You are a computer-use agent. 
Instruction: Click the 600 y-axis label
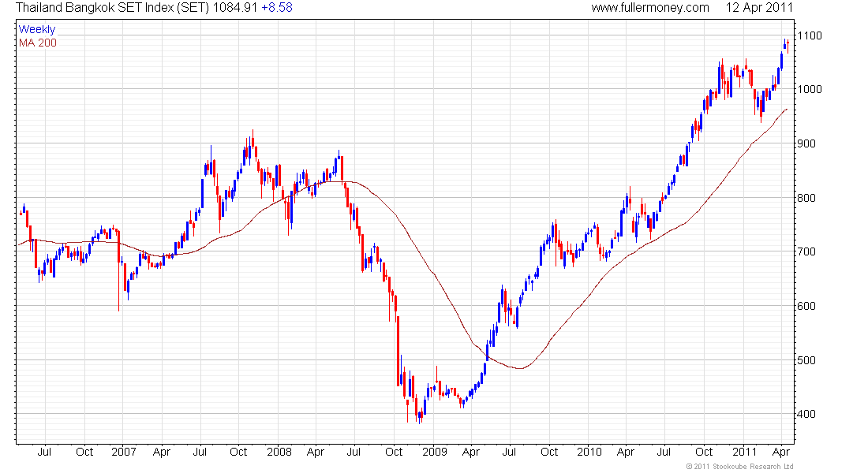click(x=806, y=305)
